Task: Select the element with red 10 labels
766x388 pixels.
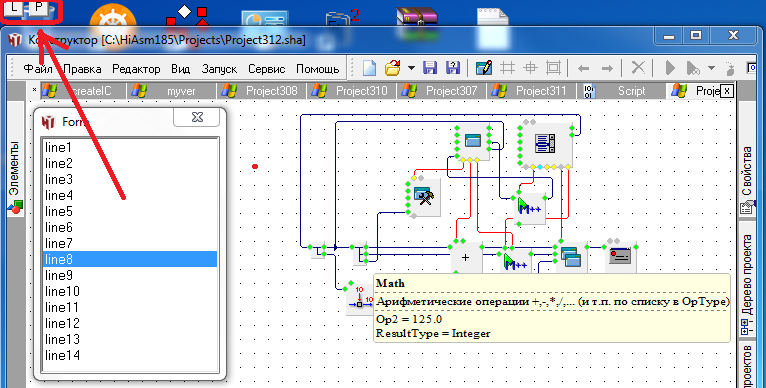Action: pyautogui.click(x=360, y=300)
